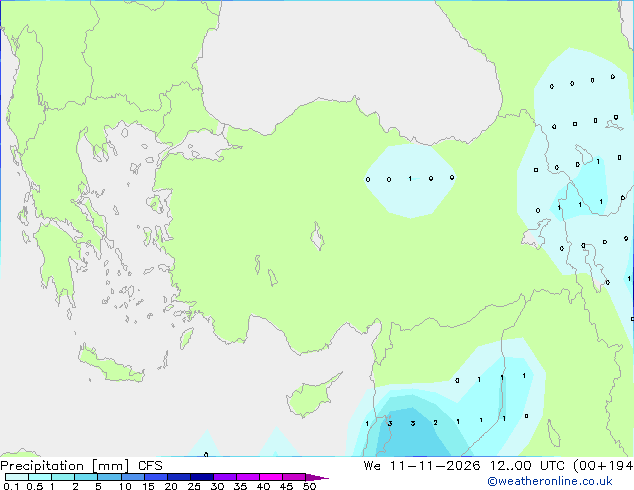This screenshot has width=634, height=490.
Task: Select the 35–40 mm legend color segment
Action: 247,477
